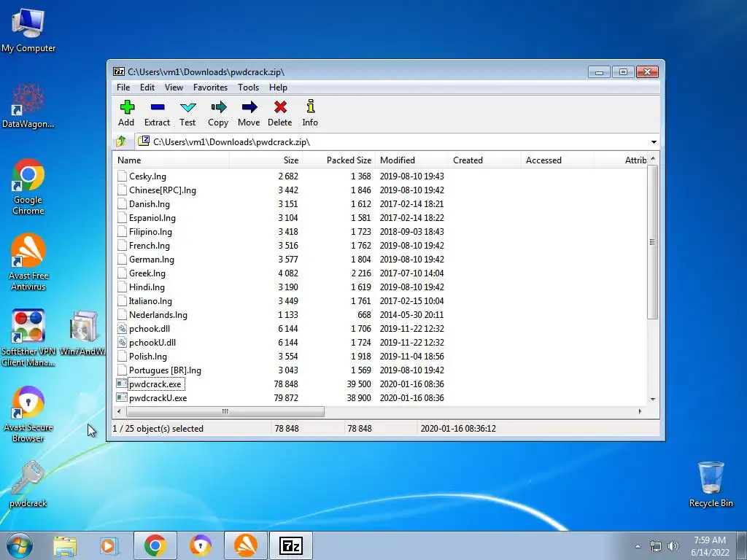
Task: Select the Polish.lng row
Action: point(381,356)
